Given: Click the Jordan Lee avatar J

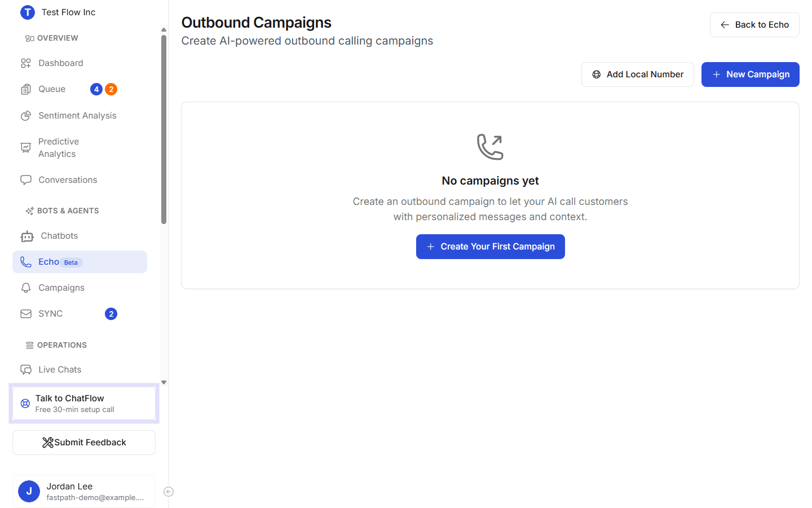Looking at the screenshot, I should (x=29, y=492).
